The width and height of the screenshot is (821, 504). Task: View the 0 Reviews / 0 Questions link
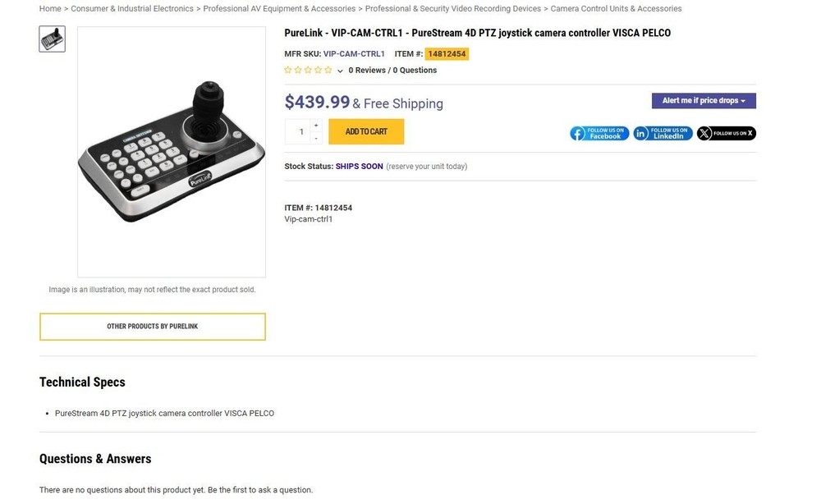392,70
